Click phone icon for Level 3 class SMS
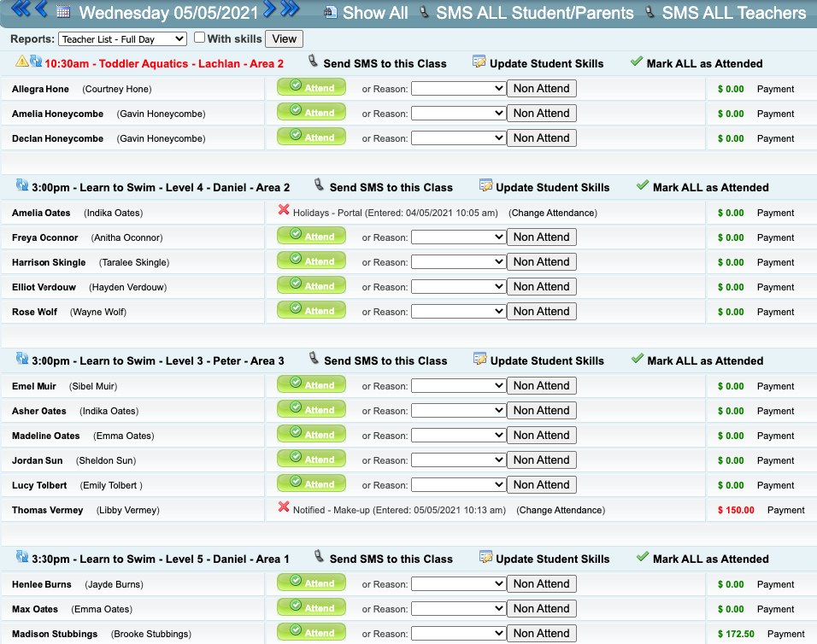Viewport: 817px width, 644px height. [313, 358]
